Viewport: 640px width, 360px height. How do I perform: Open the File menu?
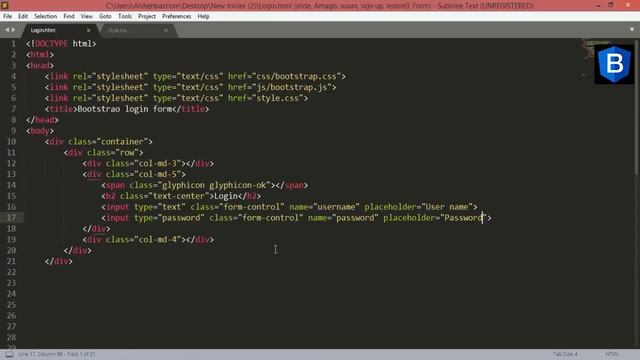8,16
